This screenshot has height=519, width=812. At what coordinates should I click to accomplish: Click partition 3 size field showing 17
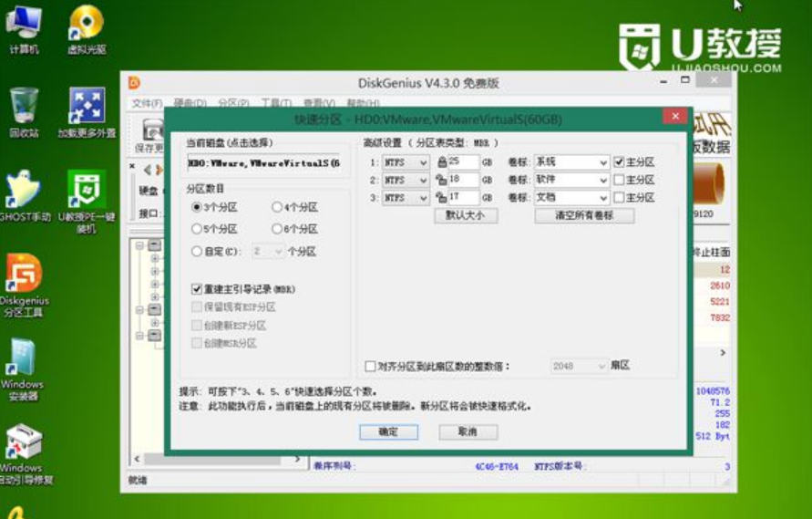[464, 198]
